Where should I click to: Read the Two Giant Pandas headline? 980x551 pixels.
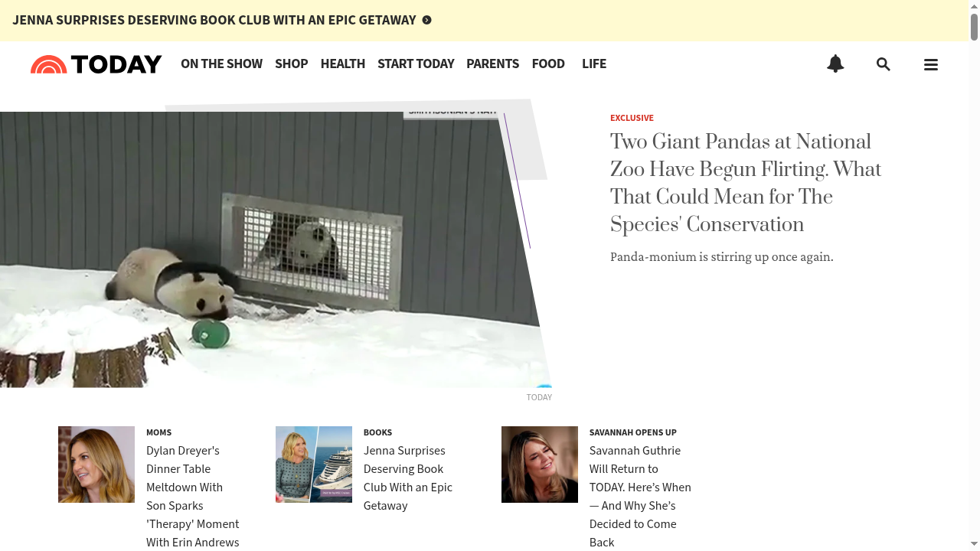746,183
